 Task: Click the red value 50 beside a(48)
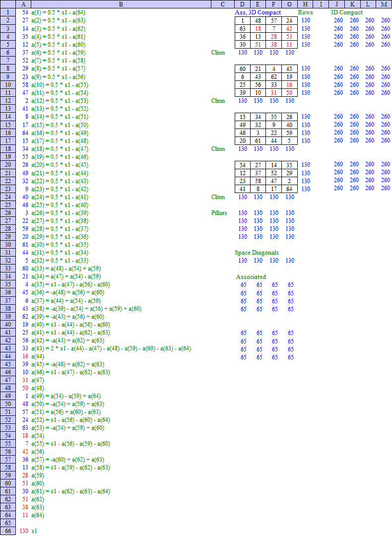pos(25,388)
